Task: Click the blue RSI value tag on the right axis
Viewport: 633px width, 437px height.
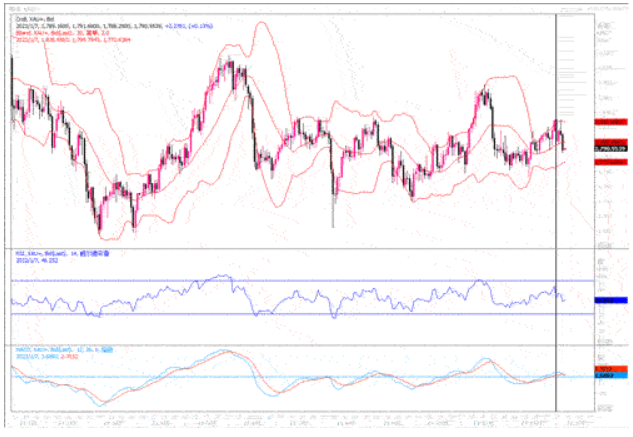Action: pyautogui.click(x=609, y=300)
